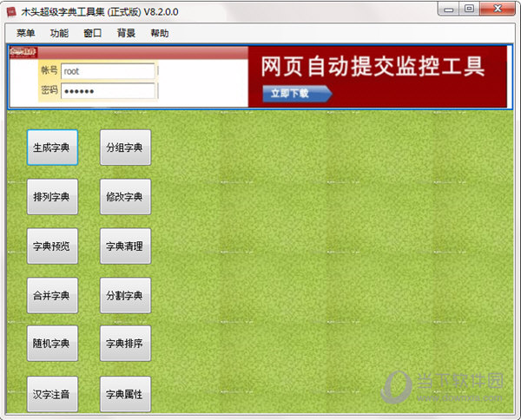Open the 帮助 menu
The height and width of the screenshot is (420, 521).
(160, 33)
